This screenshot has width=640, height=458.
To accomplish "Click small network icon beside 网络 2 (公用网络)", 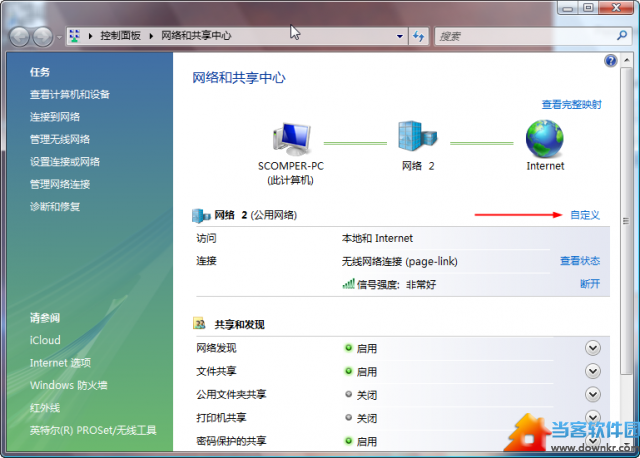I will [201, 216].
